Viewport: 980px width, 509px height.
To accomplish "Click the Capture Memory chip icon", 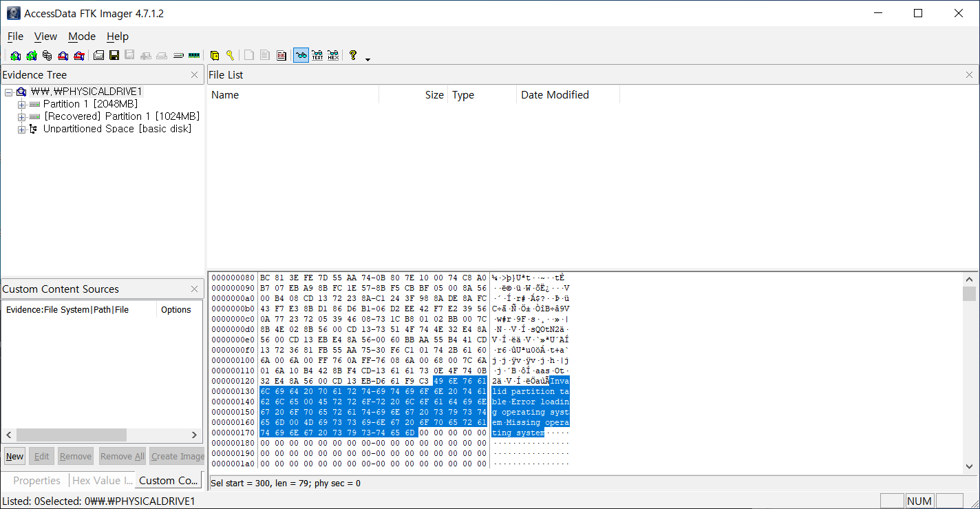I will (x=194, y=56).
